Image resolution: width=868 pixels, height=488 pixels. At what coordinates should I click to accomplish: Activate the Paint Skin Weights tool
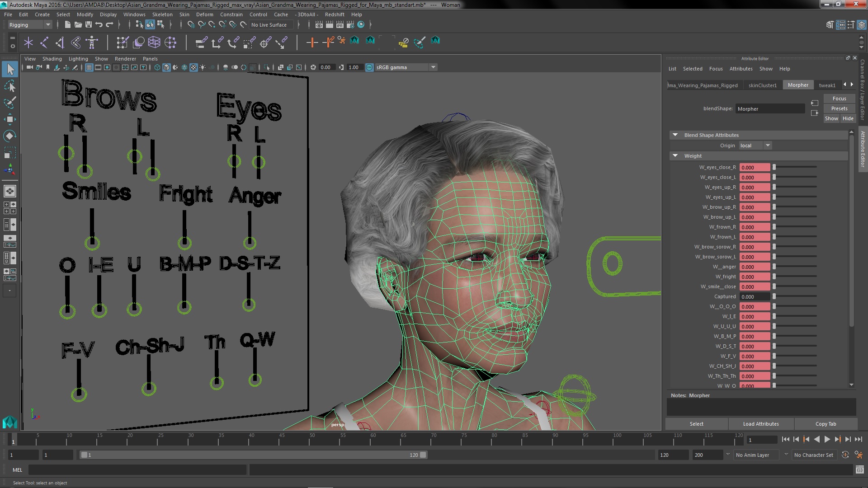coord(123,43)
